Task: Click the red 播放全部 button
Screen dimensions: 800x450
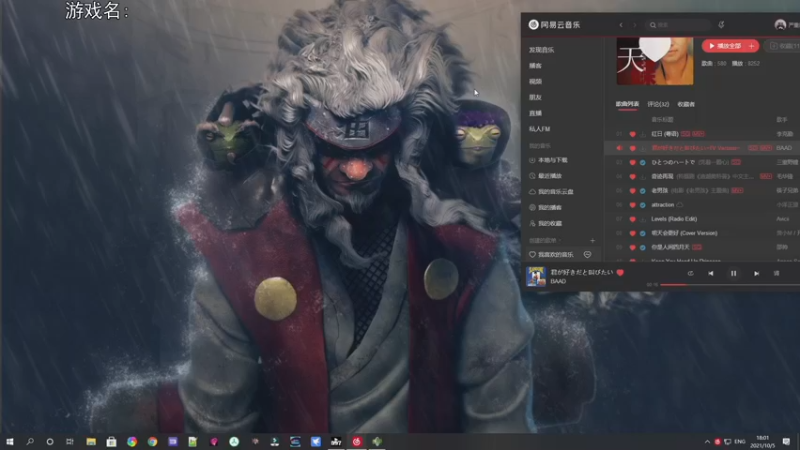Action: pyautogui.click(x=725, y=46)
